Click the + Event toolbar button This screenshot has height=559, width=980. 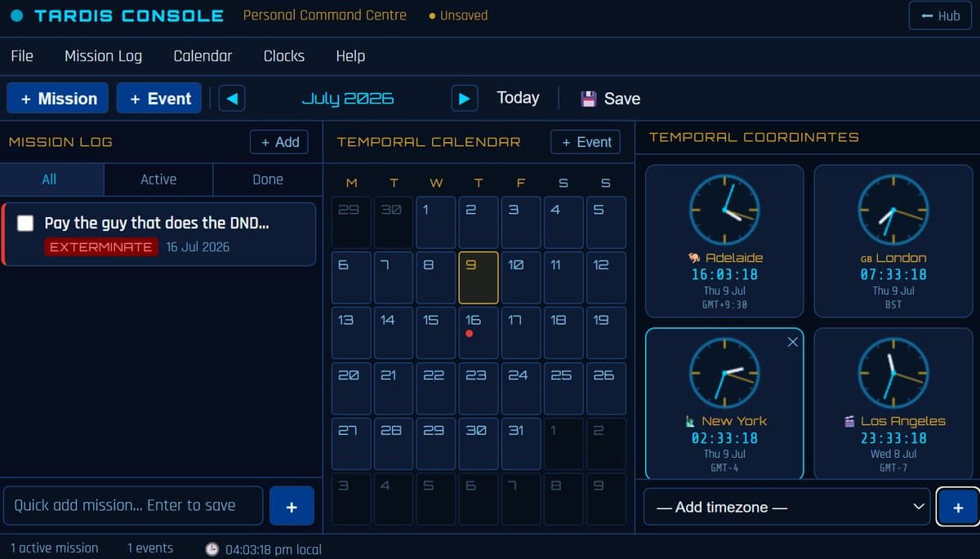pos(159,99)
